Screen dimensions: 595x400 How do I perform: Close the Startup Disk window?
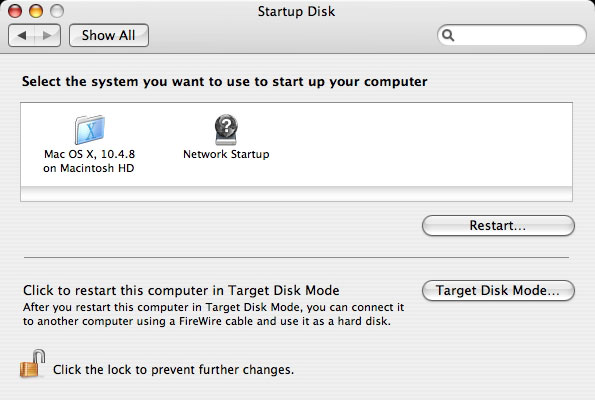click(x=15, y=11)
